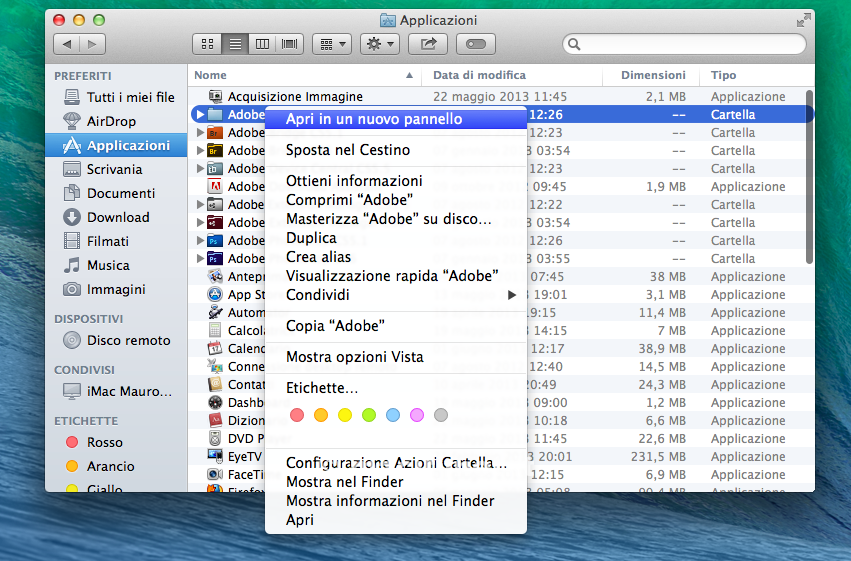Apply the red label color dot
The image size is (851, 561).
click(296, 415)
